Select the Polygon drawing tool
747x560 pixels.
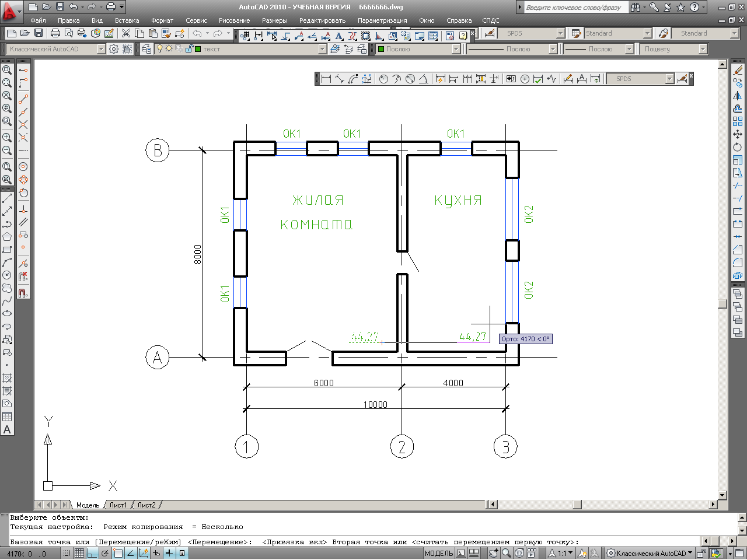tap(7, 236)
